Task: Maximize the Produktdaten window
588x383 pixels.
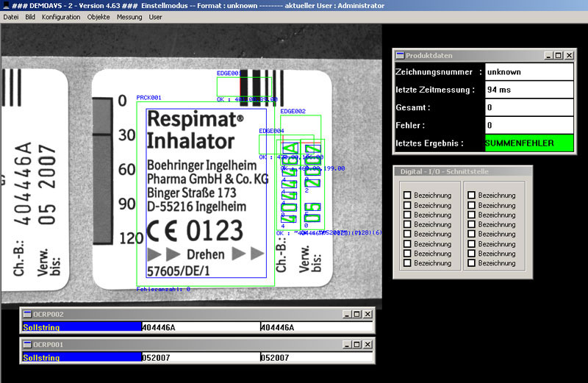Action: coord(558,55)
